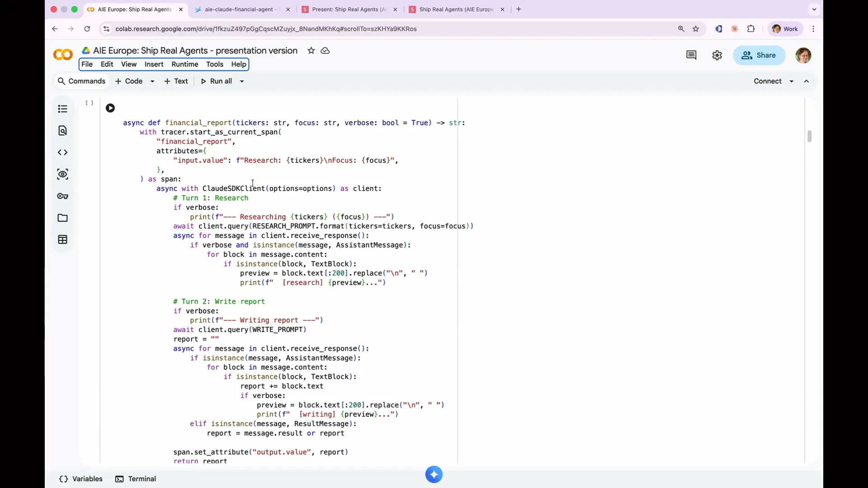Open the comments panel
The width and height of the screenshot is (868, 488).
tap(691, 55)
